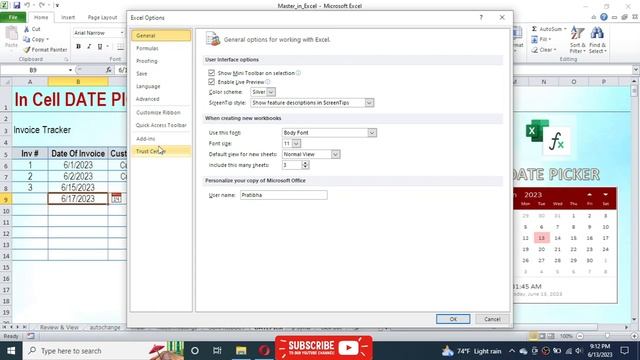Open Add-Ins category
640x360 pixels.
pyautogui.click(x=161, y=139)
